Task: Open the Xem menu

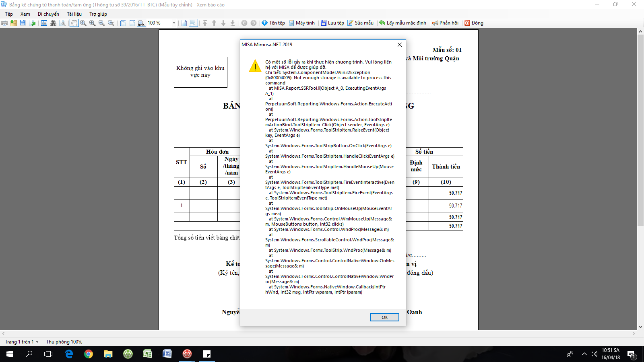Action: point(25,14)
